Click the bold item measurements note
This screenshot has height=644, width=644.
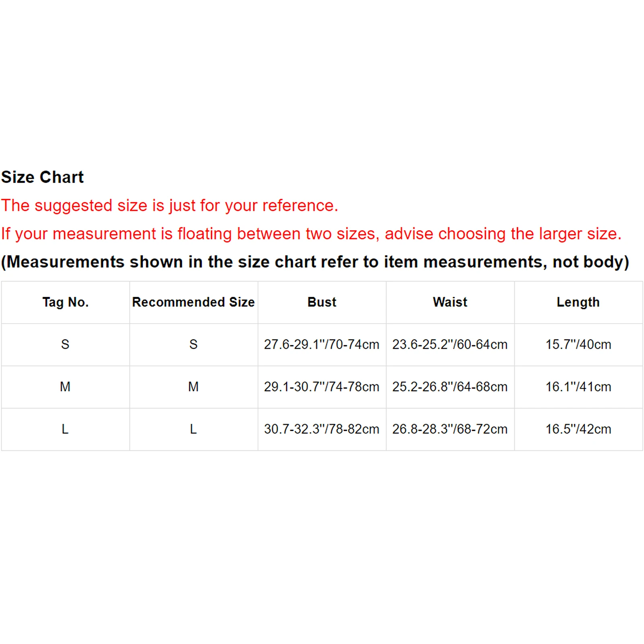315,262
